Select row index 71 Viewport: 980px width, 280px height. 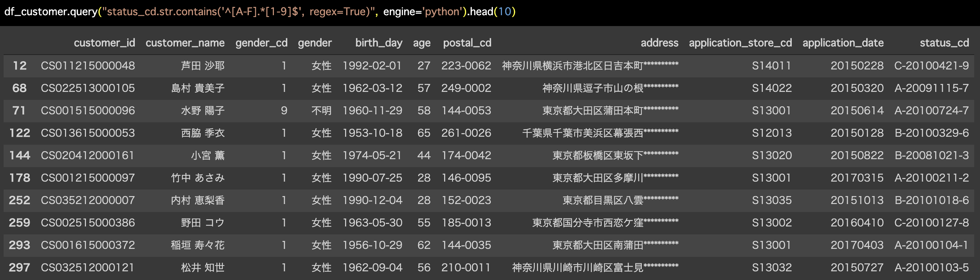[x=19, y=110]
